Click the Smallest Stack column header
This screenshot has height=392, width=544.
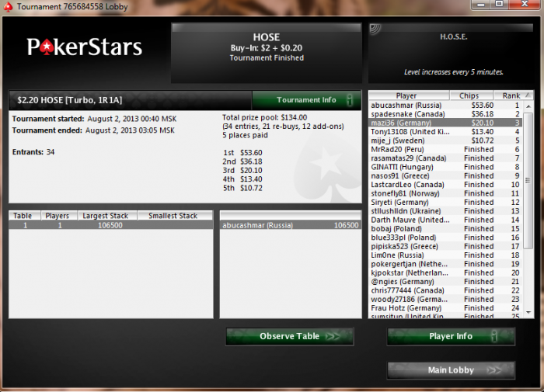[x=175, y=216]
